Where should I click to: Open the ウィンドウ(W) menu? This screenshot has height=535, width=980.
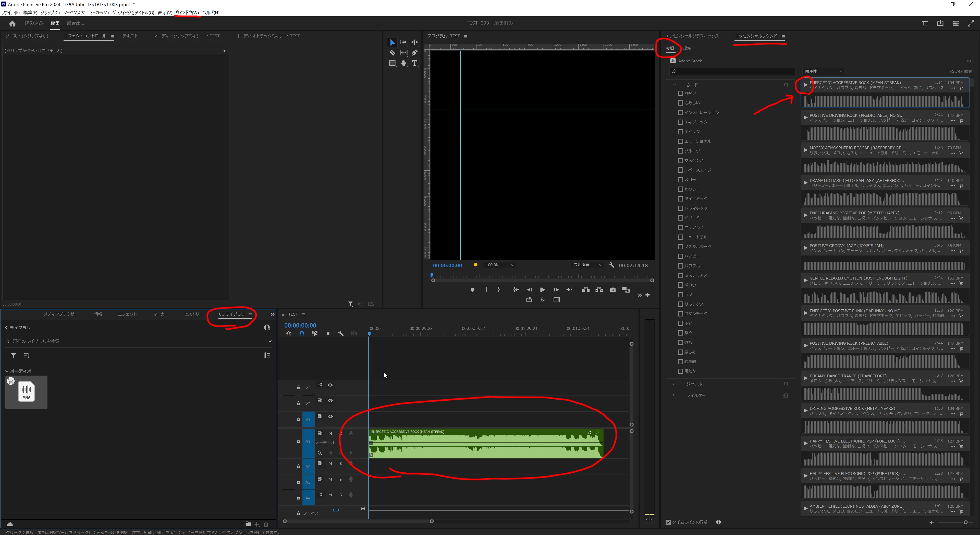(x=187, y=13)
